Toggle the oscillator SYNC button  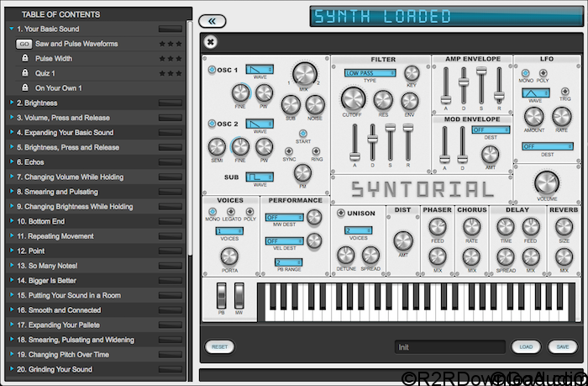(x=289, y=151)
